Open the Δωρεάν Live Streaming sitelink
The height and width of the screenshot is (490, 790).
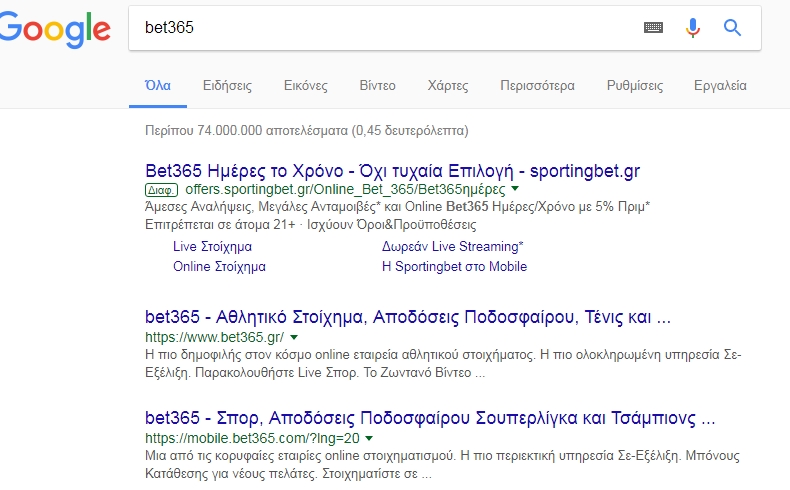click(x=452, y=247)
